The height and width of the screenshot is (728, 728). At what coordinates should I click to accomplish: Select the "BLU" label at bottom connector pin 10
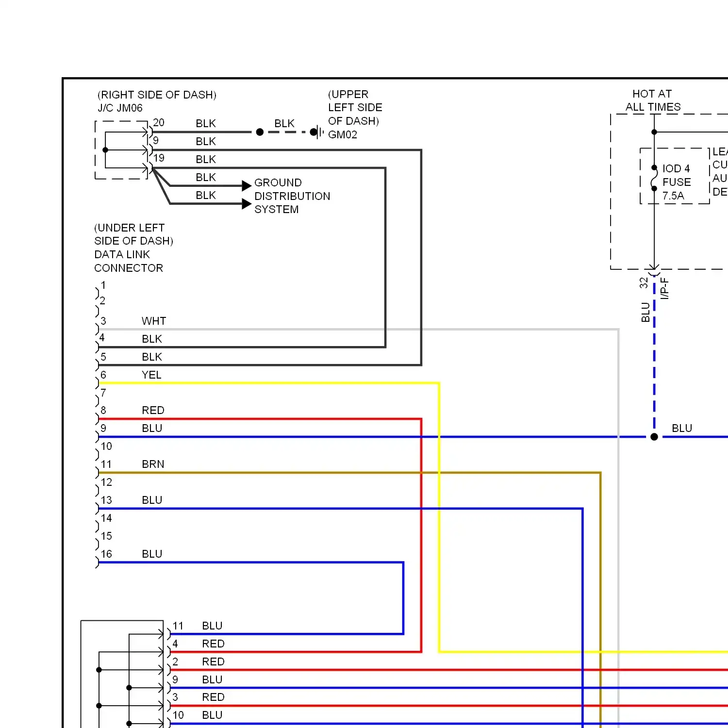[x=212, y=715]
